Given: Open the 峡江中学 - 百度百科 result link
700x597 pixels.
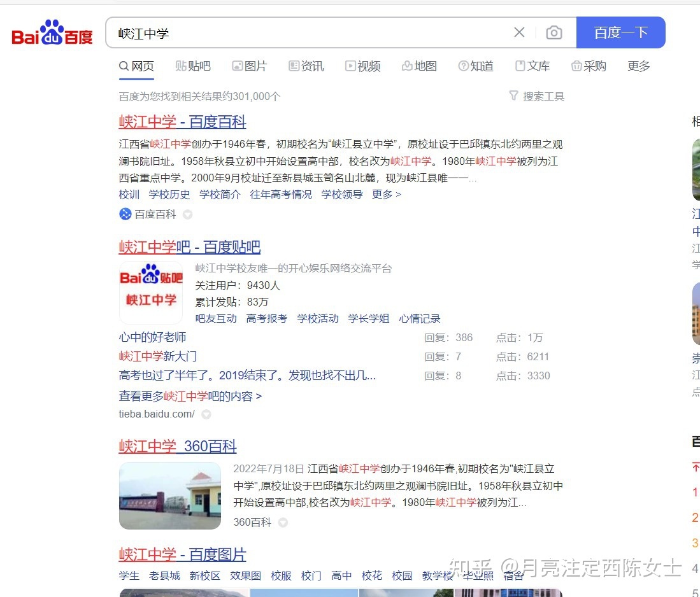Looking at the screenshot, I should [182, 122].
